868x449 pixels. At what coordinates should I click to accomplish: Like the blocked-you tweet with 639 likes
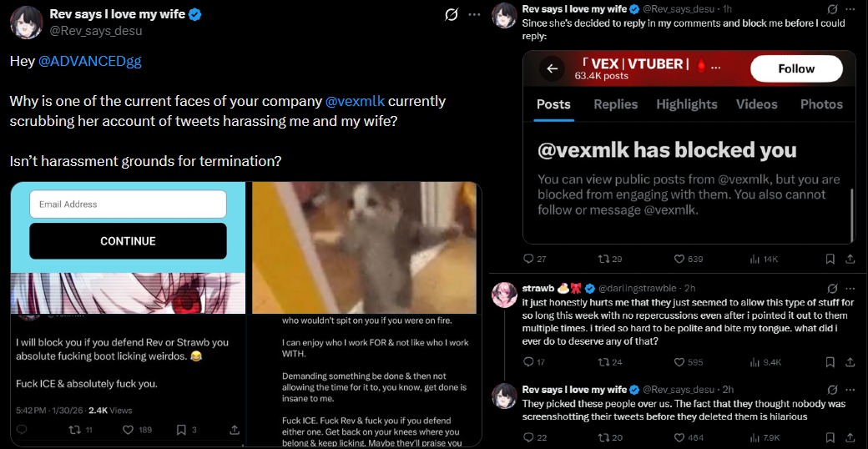point(688,259)
